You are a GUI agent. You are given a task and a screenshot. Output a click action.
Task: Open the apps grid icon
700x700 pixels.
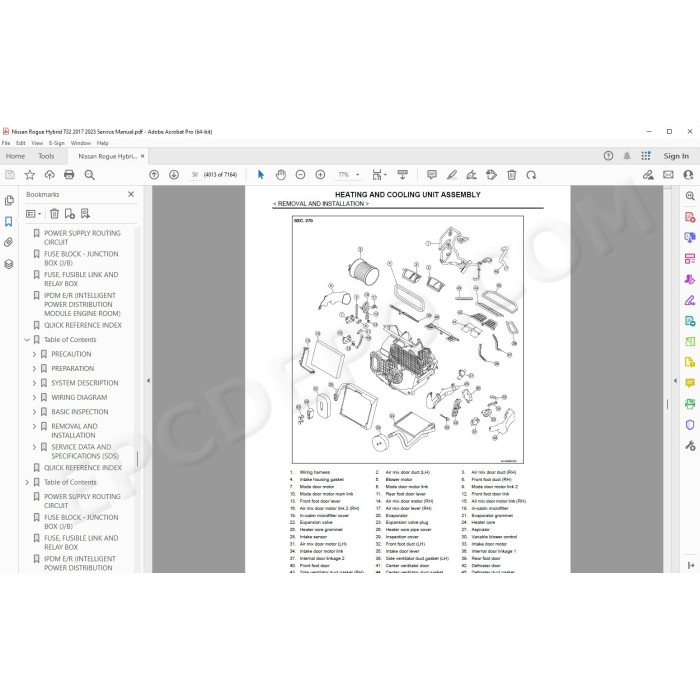646,156
